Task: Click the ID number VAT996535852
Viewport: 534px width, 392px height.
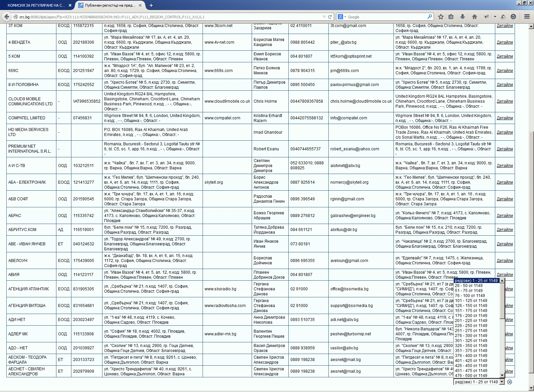Action: pos(87,101)
